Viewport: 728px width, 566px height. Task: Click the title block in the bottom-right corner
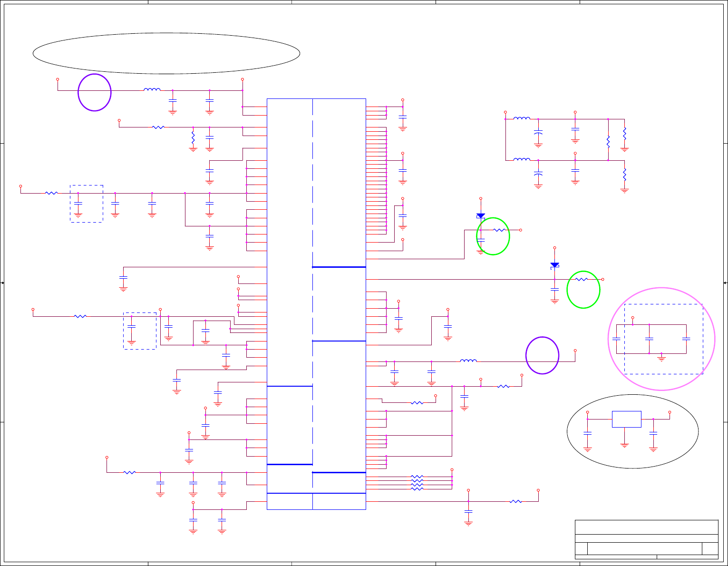point(647,539)
